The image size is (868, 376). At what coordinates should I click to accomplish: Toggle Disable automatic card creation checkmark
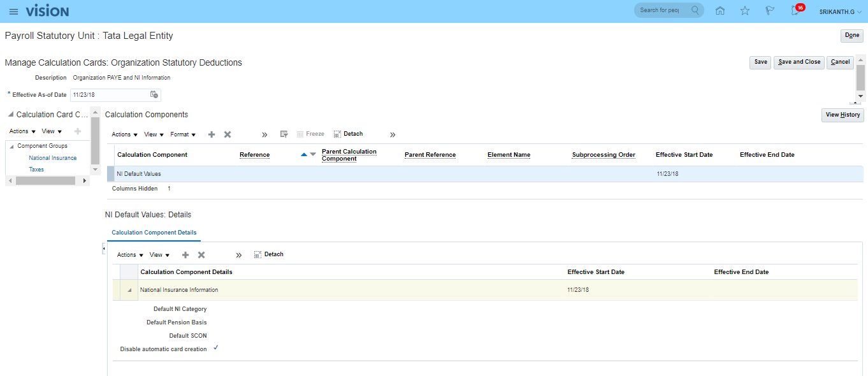(216, 348)
